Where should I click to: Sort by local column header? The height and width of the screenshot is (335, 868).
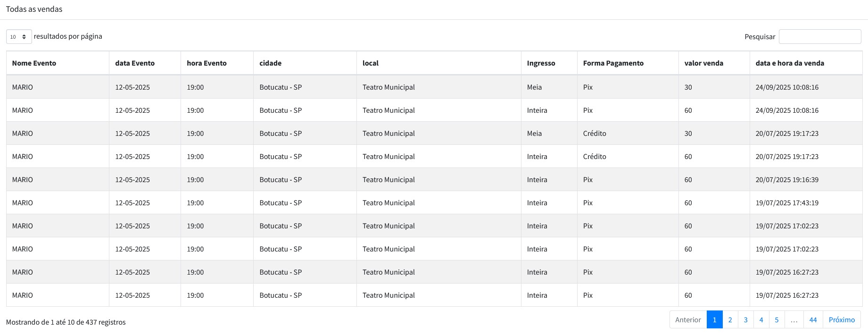[x=370, y=63]
